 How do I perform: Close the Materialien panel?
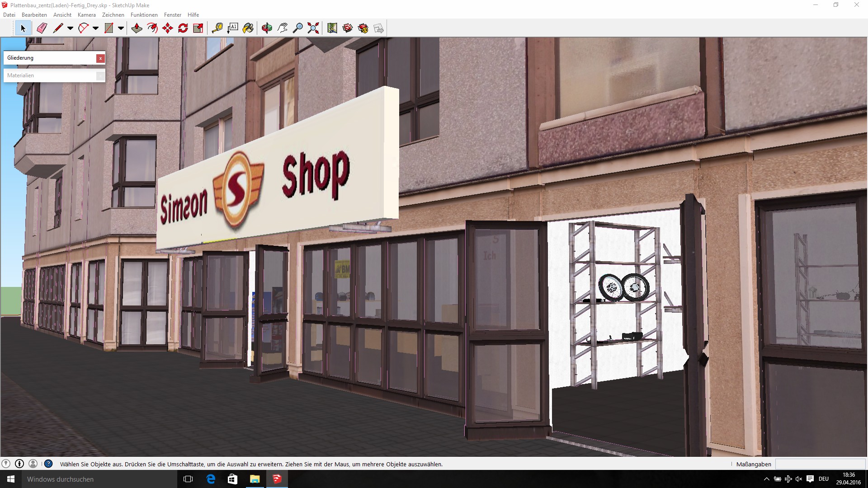(x=100, y=75)
